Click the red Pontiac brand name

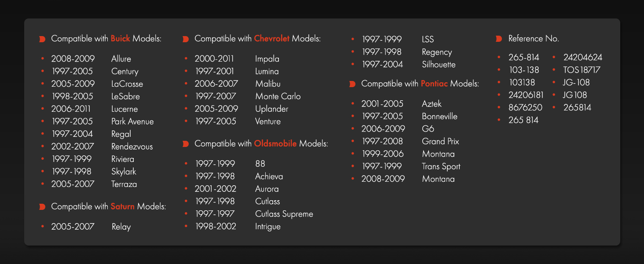434,83
